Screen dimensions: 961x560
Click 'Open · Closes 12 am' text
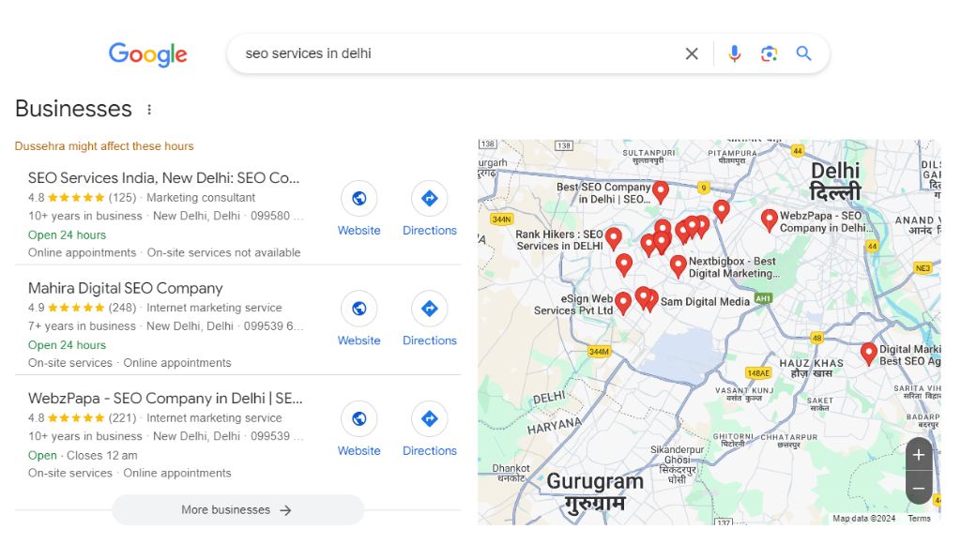tap(83, 455)
